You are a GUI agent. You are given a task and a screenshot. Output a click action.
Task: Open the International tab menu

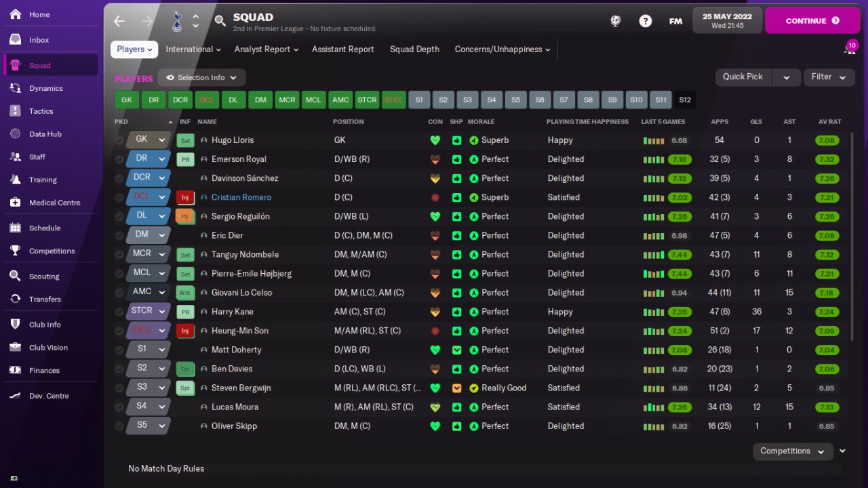pyautogui.click(x=193, y=49)
